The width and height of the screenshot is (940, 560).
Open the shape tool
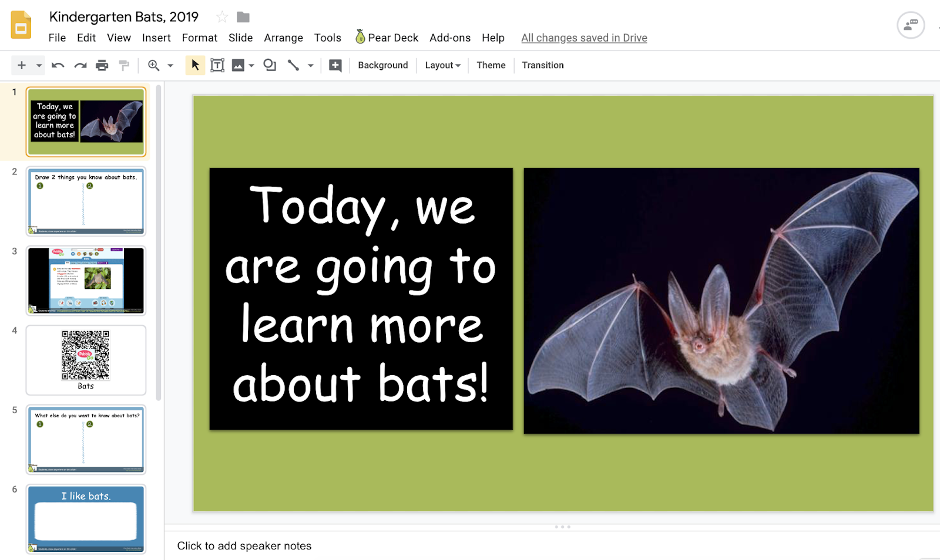tap(270, 65)
